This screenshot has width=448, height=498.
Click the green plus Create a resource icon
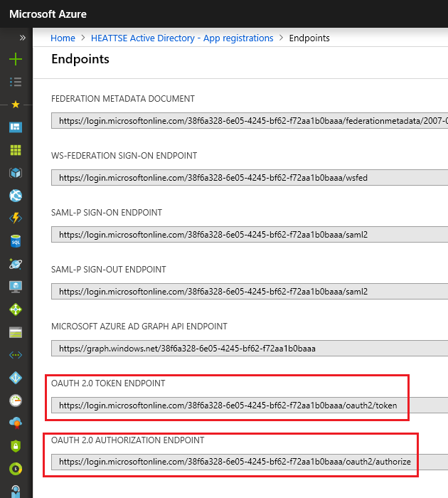coord(15,59)
